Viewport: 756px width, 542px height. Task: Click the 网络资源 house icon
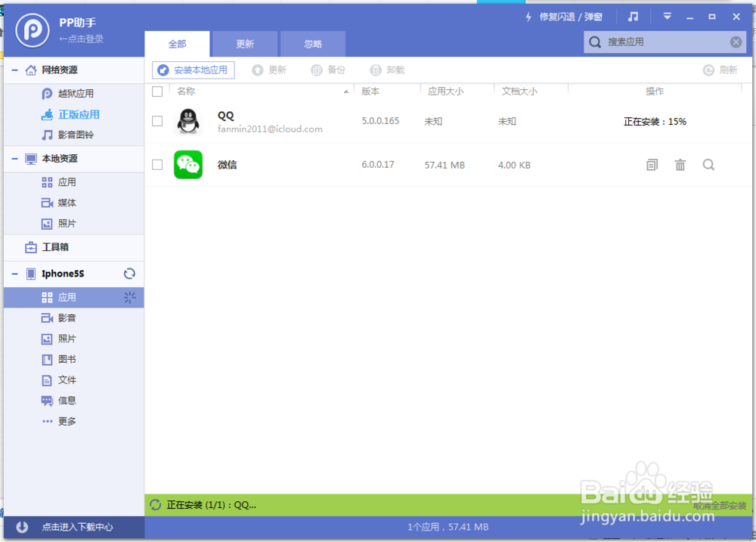pyautogui.click(x=31, y=70)
